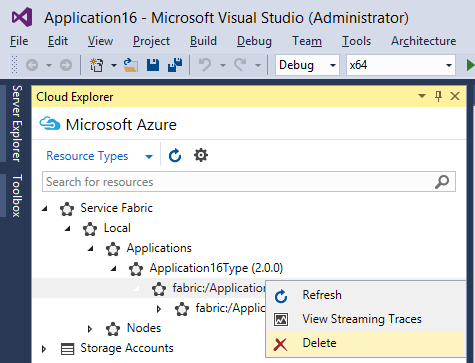Click the New Project toolbar icon
This screenshot has height=363, width=475.
coord(97,65)
